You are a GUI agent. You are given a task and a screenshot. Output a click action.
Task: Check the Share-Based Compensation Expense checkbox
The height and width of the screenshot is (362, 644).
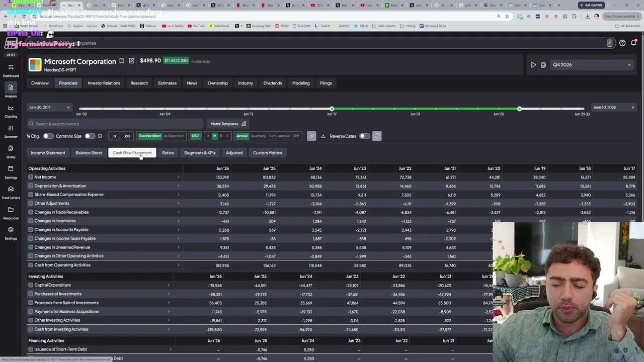coord(31,195)
